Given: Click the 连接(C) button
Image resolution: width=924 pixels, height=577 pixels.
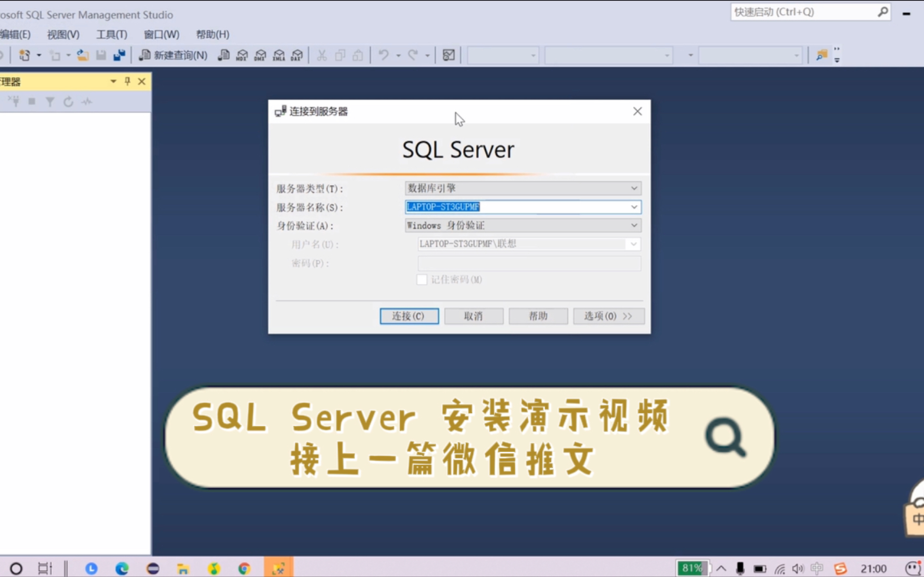Looking at the screenshot, I should tap(409, 316).
